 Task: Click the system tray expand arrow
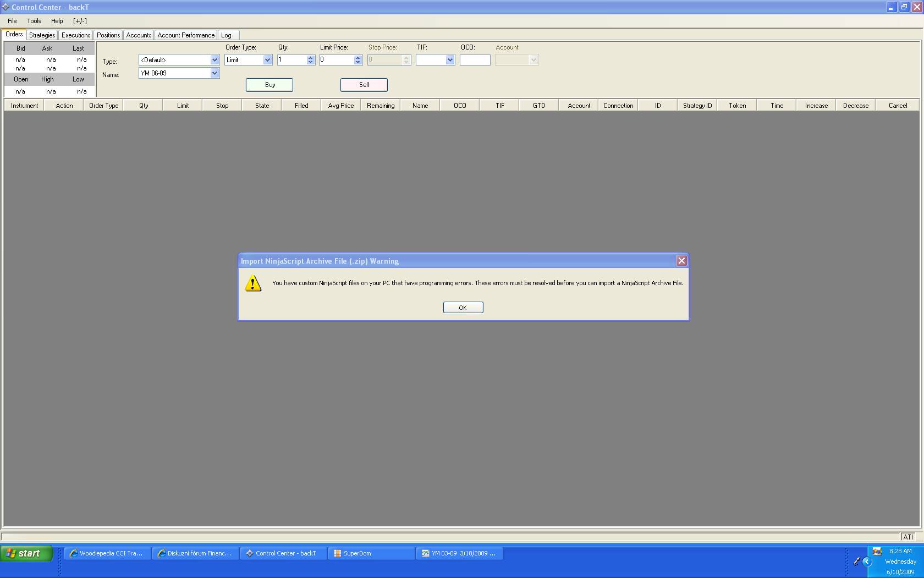coord(867,561)
